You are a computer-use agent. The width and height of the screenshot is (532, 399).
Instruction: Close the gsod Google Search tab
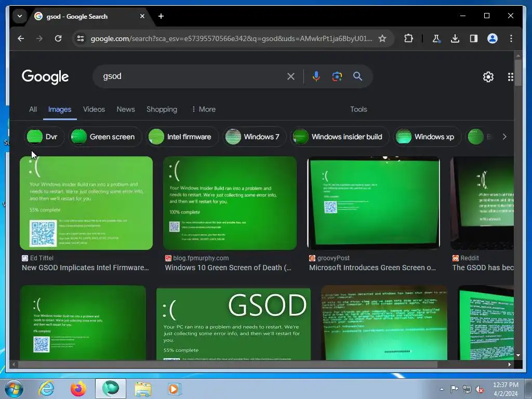point(142,16)
